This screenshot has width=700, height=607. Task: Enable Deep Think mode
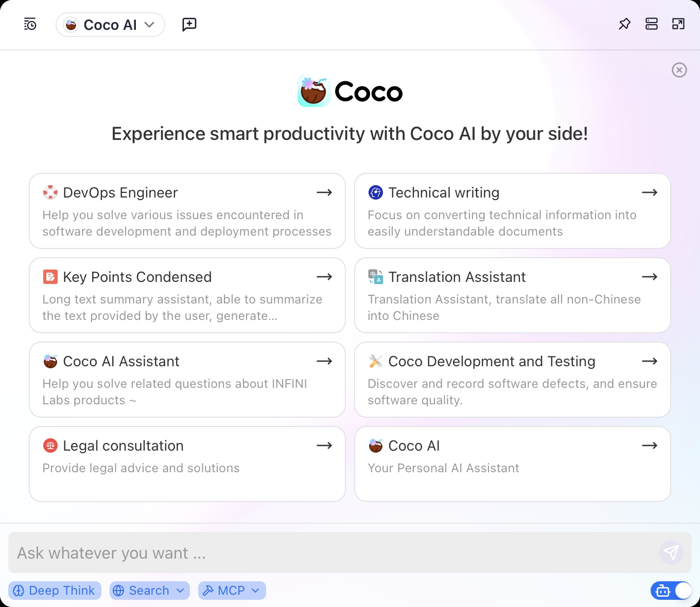(55, 591)
